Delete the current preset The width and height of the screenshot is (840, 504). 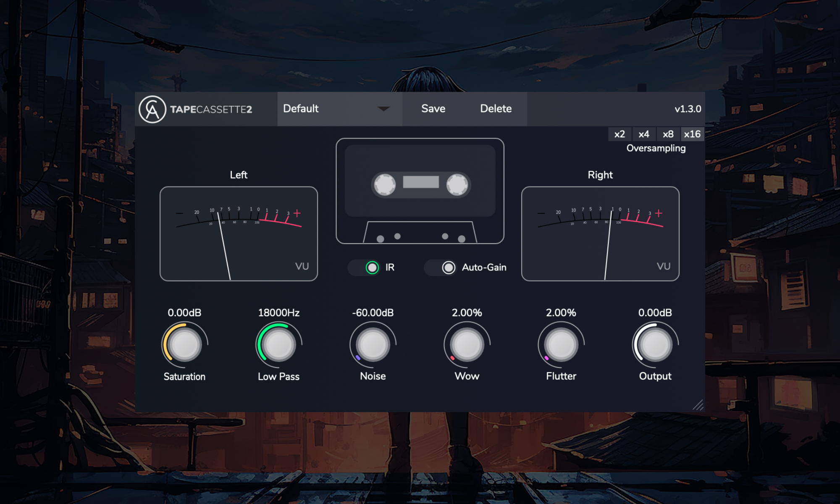click(496, 109)
